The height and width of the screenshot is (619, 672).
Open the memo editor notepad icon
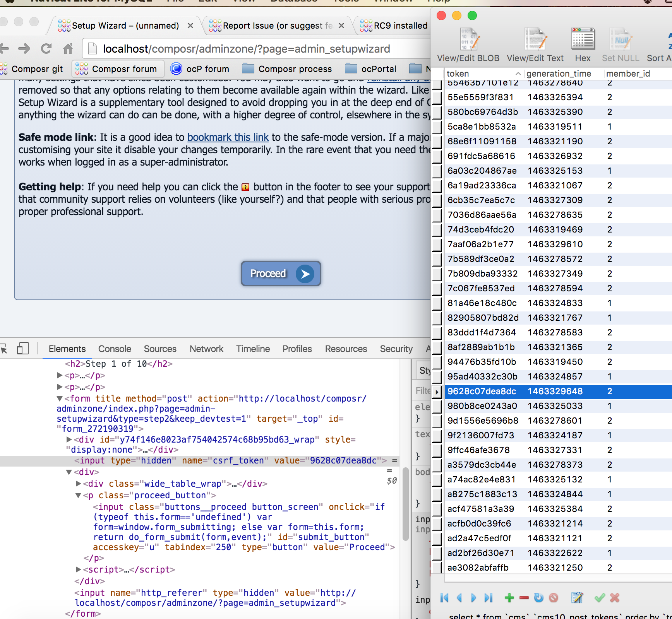pos(577,598)
